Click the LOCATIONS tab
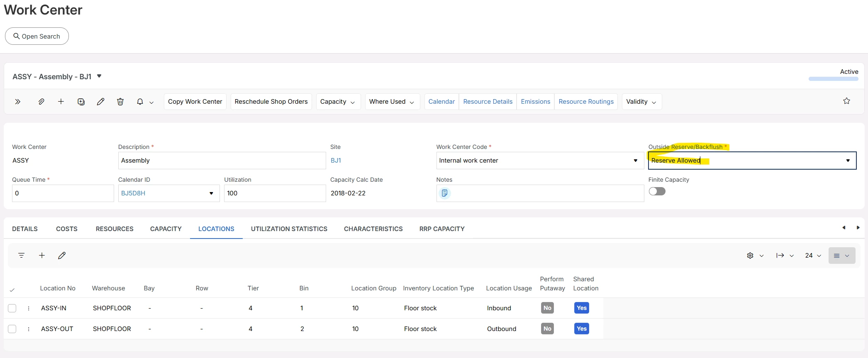The width and height of the screenshot is (868, 358). click(216, 229)
